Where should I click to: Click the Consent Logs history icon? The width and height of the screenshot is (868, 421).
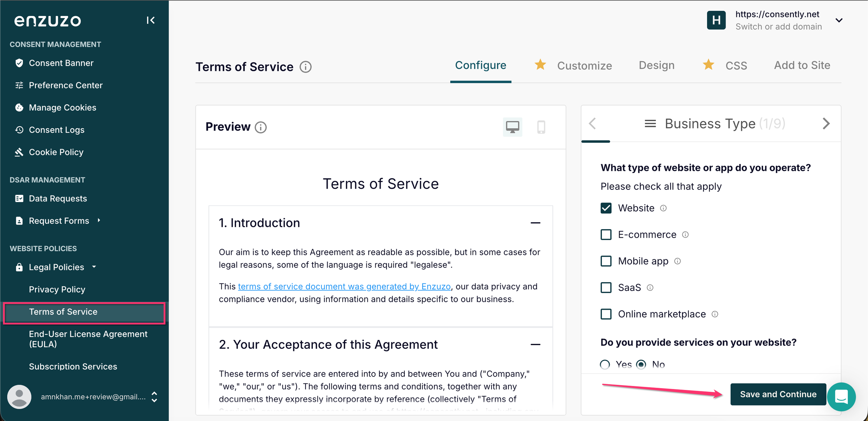[19, 130]
